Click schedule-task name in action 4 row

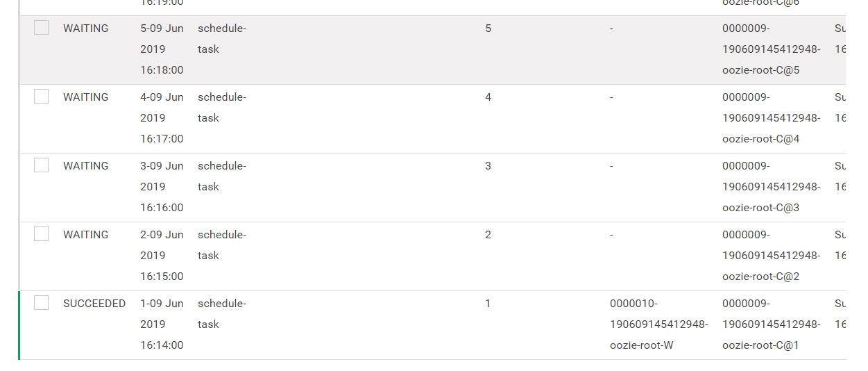(222, 108)
